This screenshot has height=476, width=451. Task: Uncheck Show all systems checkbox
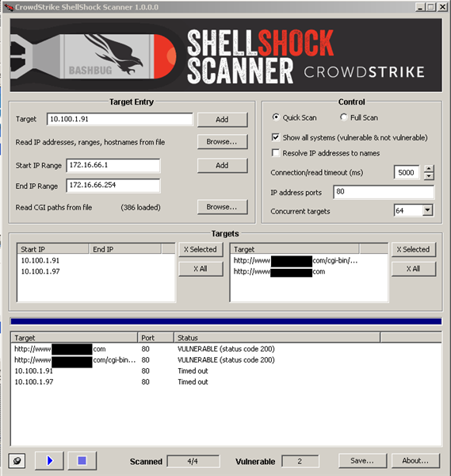(275, 137)
